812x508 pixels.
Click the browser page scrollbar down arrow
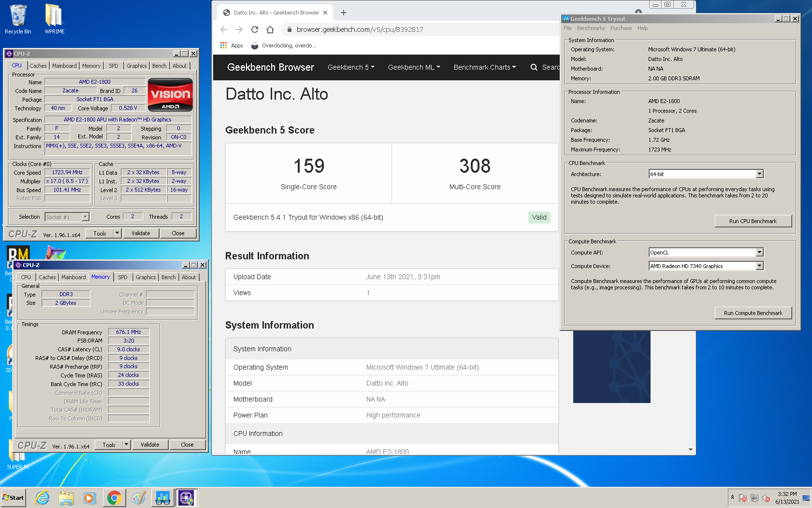(x=691, y=449)
